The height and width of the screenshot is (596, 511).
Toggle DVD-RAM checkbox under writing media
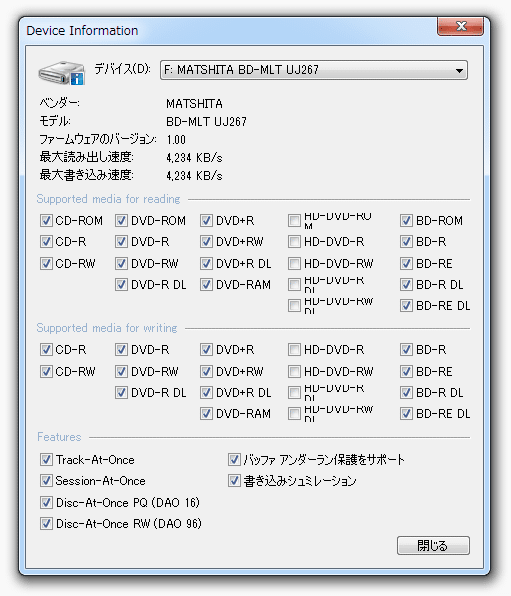pos(206,413)
